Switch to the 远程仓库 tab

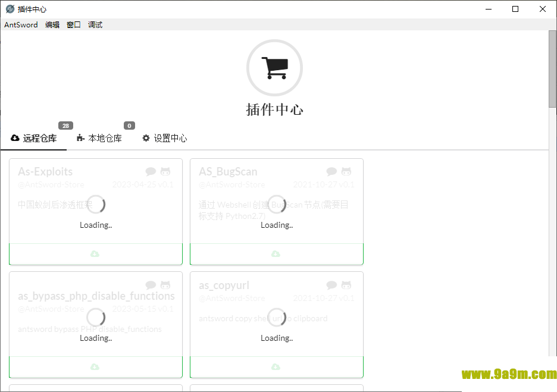(x=34, y=138)
